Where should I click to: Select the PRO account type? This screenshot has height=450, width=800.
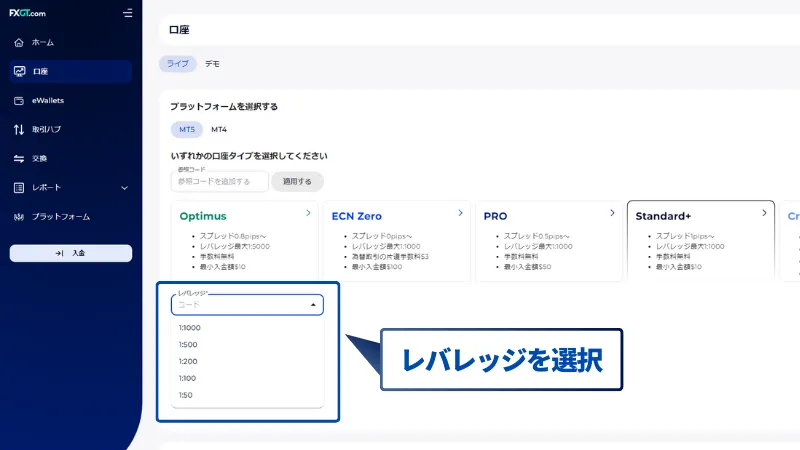point(549,240)
